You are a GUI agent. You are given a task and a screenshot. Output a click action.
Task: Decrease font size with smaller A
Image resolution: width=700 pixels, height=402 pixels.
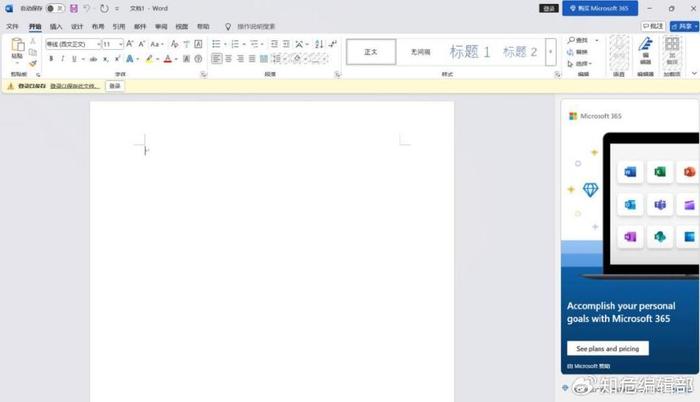tap(142, 44)
